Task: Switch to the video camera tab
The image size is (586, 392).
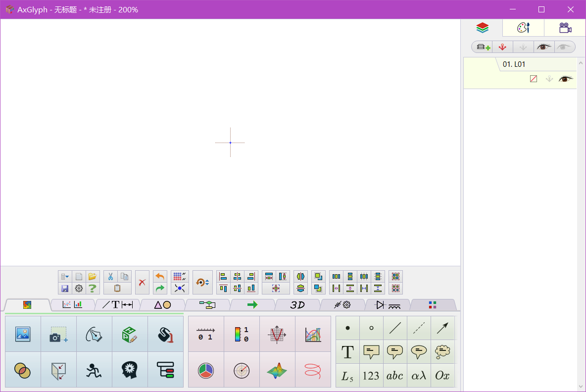Action: pyautogui.click(x=565, y=28)
